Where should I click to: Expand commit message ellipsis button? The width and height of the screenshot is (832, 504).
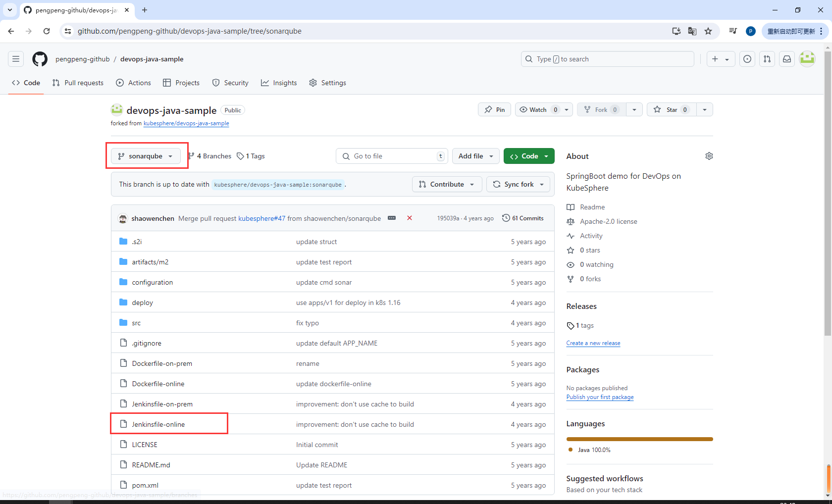pos(392,218)
